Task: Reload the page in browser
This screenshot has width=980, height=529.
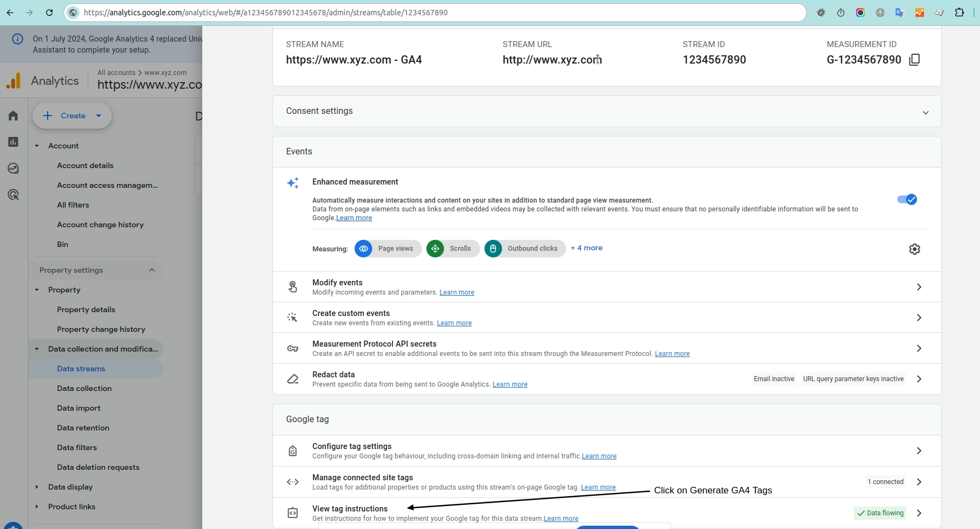Action: click(49, 13)
